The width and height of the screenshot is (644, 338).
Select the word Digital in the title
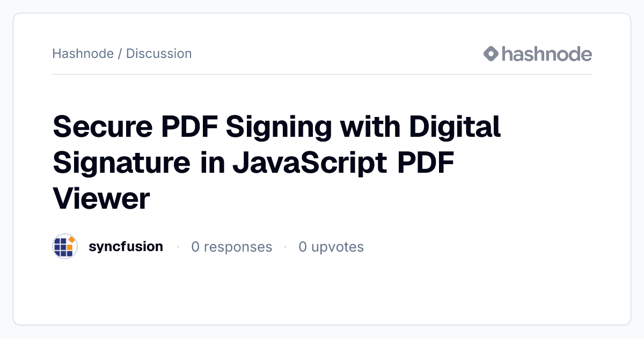455,128
